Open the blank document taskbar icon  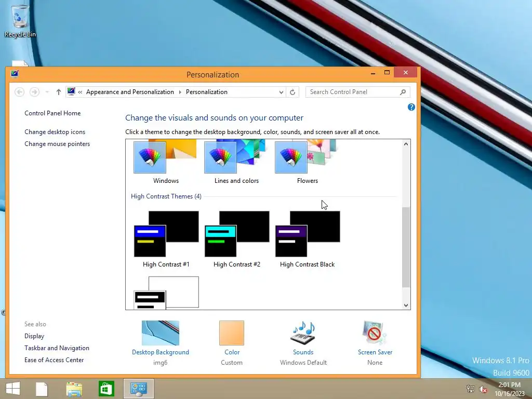(x=42, y=389)
